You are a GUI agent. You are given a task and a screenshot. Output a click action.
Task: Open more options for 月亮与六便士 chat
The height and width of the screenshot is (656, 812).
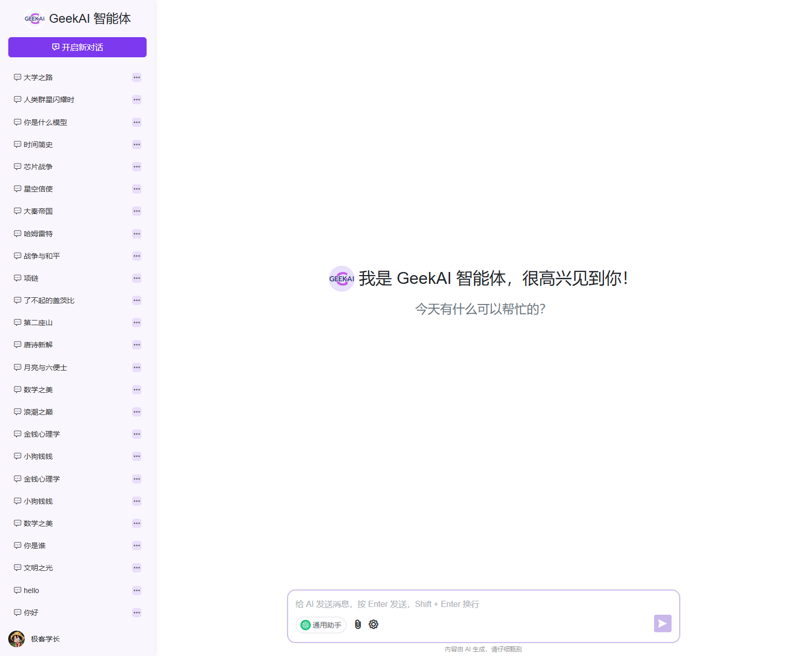click(137, 367)
